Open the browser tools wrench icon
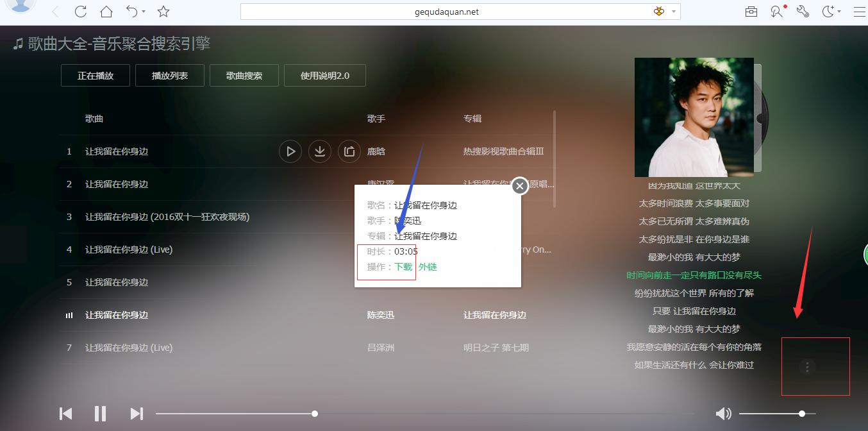Viewport: 868px width, 431px height. click(802, 11)
